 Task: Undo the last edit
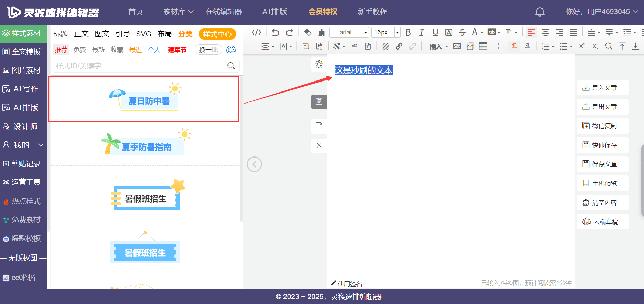pos(275,32)
